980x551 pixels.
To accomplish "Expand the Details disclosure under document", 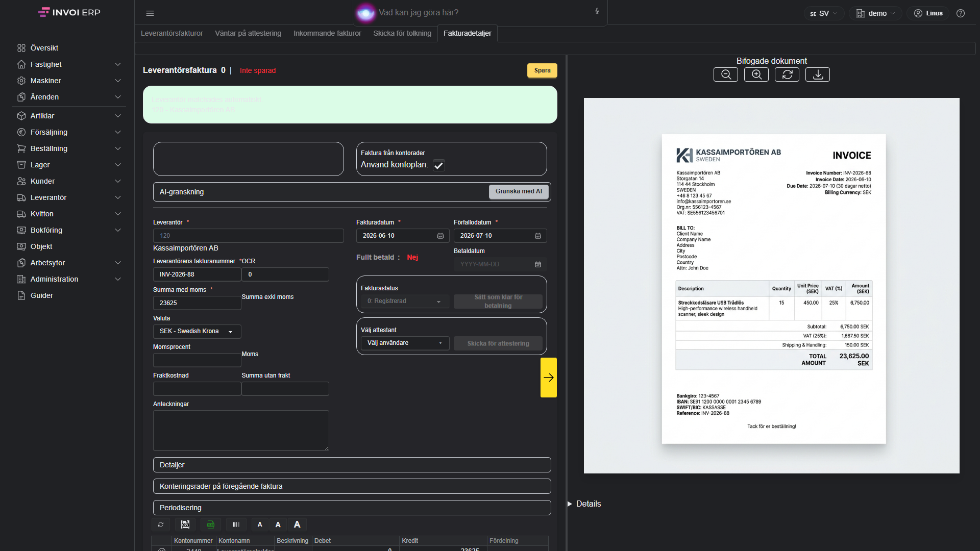I will pyautogui.click(x=584, y=504).
